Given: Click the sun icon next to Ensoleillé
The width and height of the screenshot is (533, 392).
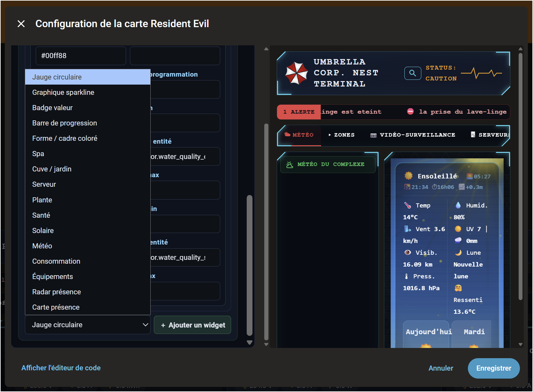Looking at the screenshot, I should point(409,176).
